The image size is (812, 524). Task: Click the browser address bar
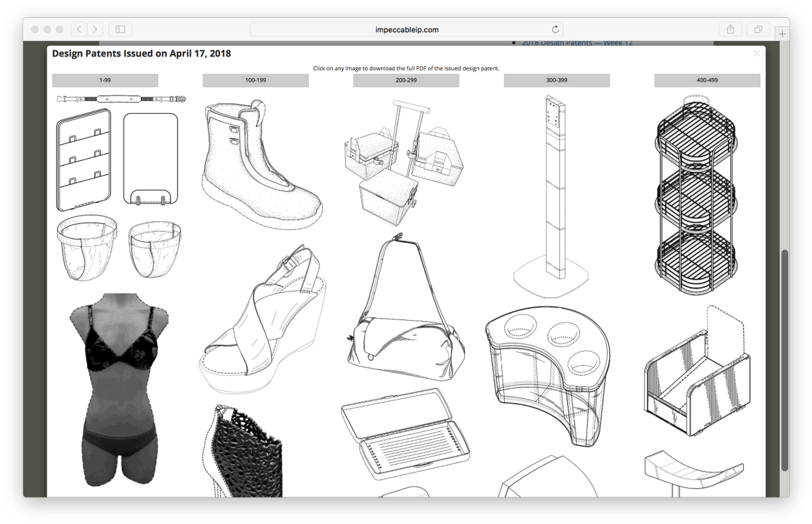[405, 29]
